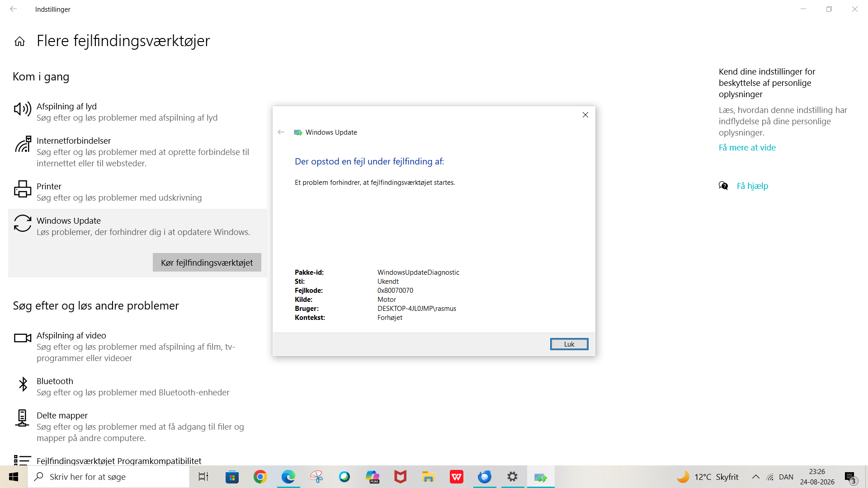Open notification center icon
This screenshot has height=488, width=868.
850,477
